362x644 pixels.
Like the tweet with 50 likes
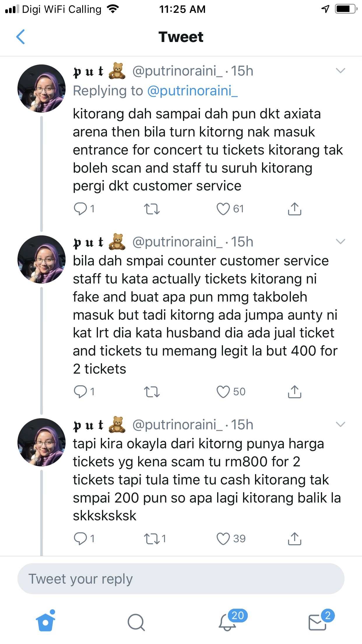point(223,392)
